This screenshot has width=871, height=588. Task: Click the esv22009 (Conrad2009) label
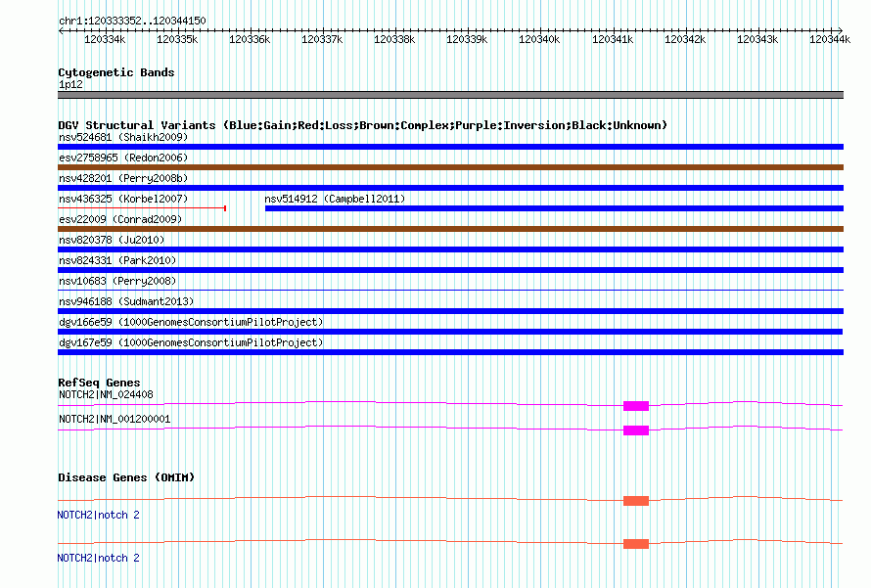[x=120, y=219]
